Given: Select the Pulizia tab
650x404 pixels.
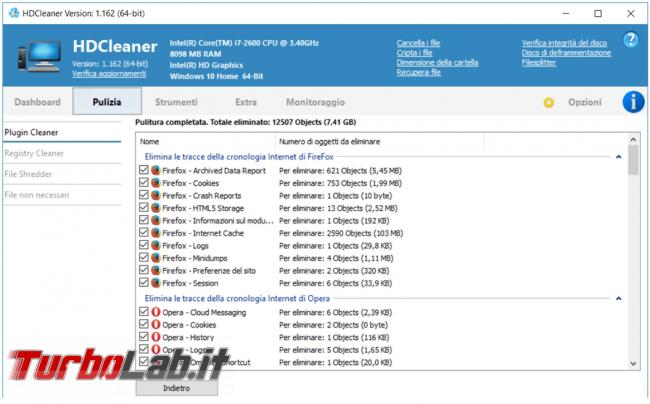Looking at the screenshot, I should pos(107,102).
